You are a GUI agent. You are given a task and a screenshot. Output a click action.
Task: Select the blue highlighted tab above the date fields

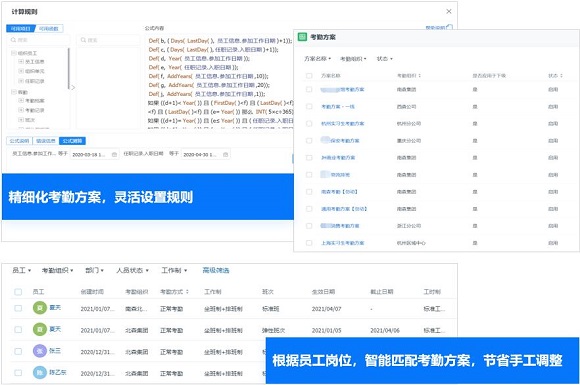coord(72,141)
